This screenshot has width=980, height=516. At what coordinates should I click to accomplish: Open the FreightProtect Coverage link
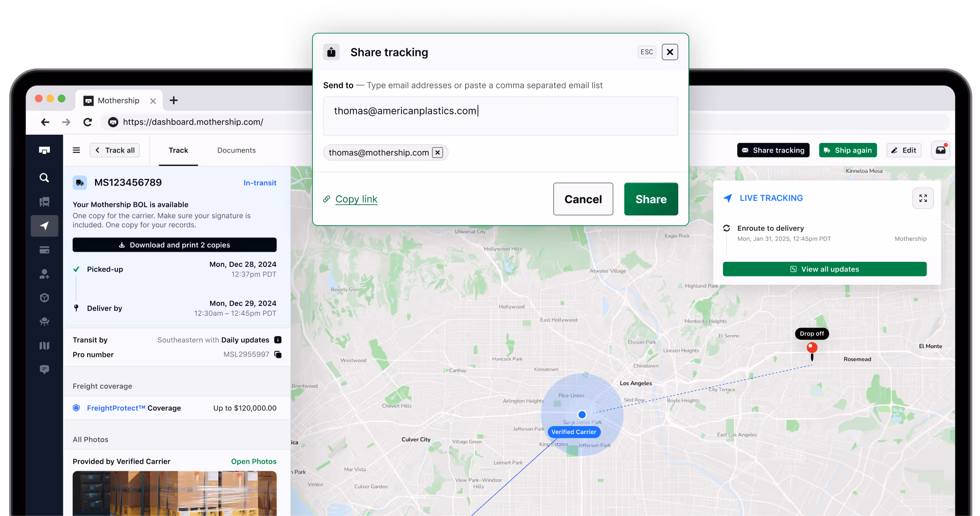(134, 408)
